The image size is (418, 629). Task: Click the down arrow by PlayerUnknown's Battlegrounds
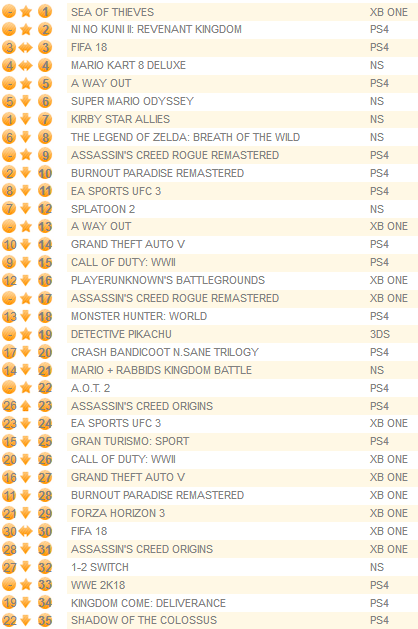[26, 280]
